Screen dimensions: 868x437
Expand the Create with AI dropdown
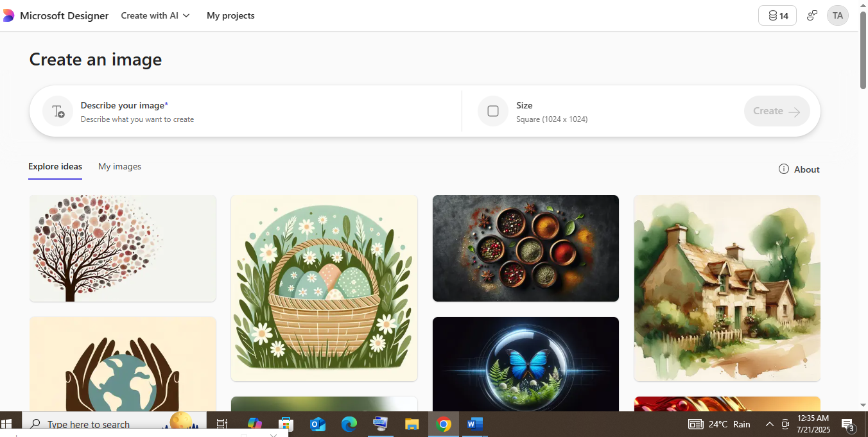pyautogui.click(x=155, y=15)
